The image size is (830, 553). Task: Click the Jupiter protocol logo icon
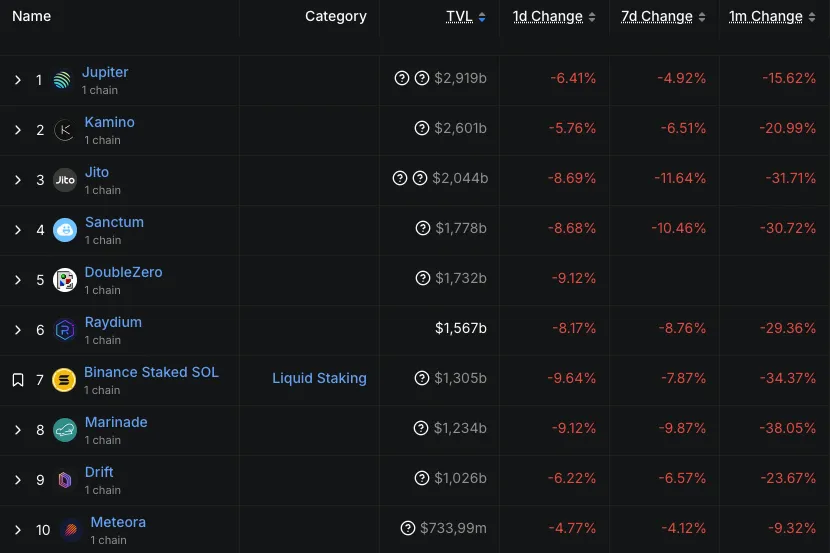click(62, 80)
